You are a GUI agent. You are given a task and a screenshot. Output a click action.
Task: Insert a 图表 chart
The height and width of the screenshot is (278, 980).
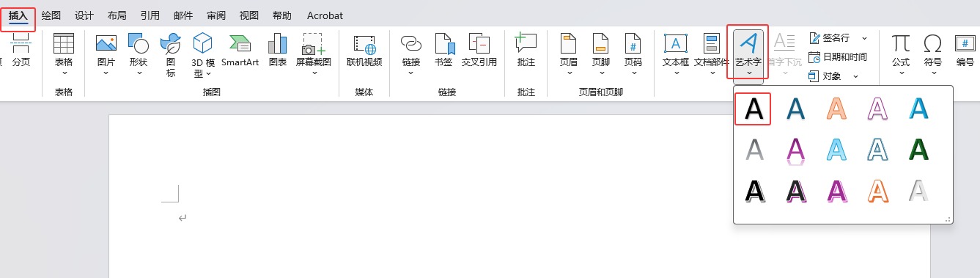278,50
